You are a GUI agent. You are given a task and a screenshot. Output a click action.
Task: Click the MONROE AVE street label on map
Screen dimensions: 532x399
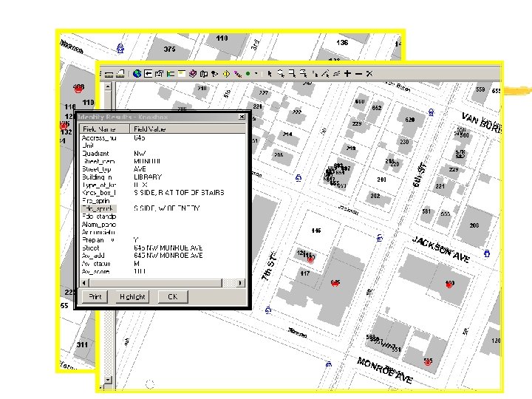385,370
